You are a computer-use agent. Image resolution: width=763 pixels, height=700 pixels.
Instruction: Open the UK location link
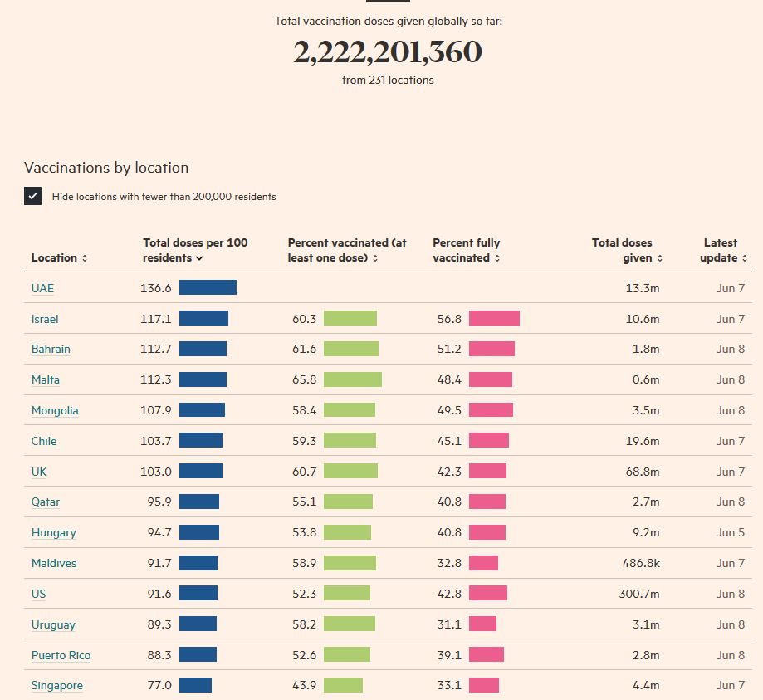39,472
